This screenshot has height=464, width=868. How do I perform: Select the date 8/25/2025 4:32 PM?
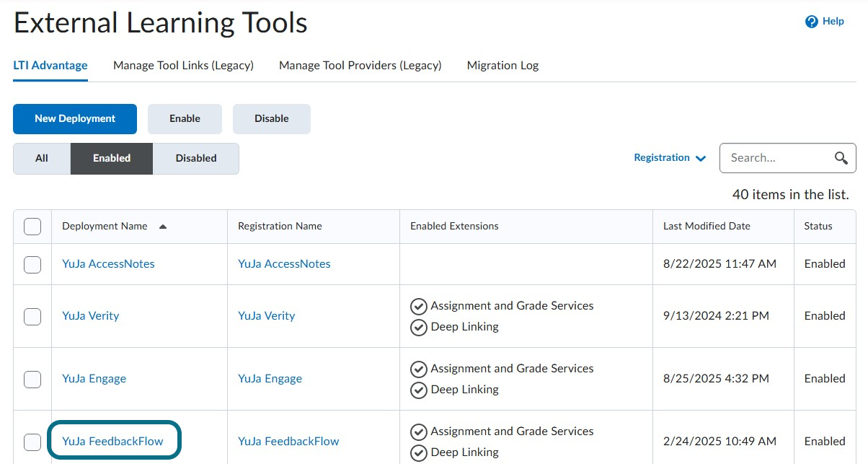716,379
